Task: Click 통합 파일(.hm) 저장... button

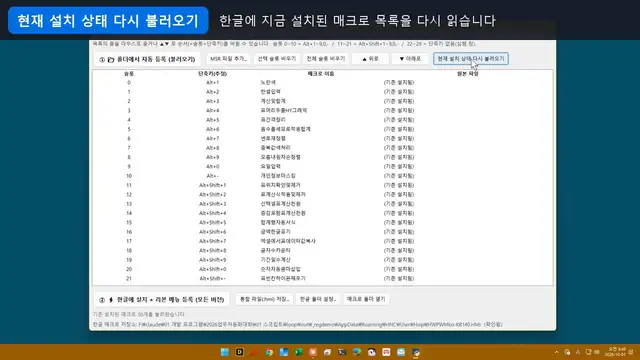Action: pyautogui.click(x=264, y=299)
